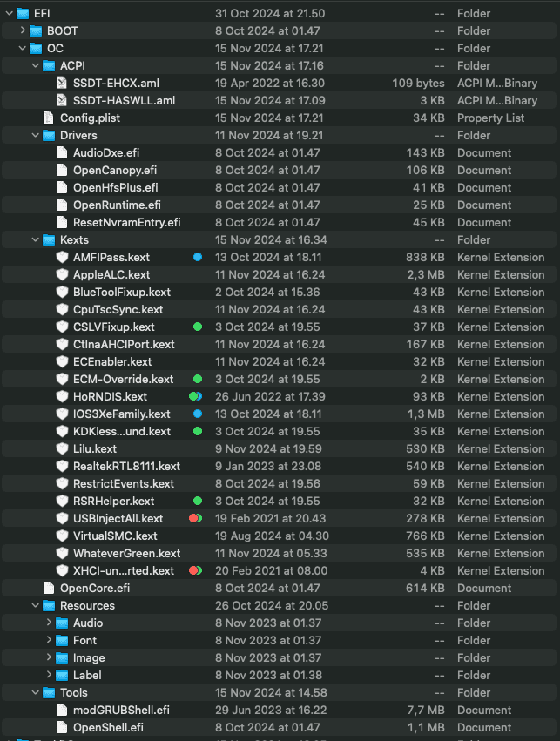The height and width of the screenshot is (741, 560).
Task: Click the green tag dot on CSLVFixup.kext
Action: click(198, 327)
